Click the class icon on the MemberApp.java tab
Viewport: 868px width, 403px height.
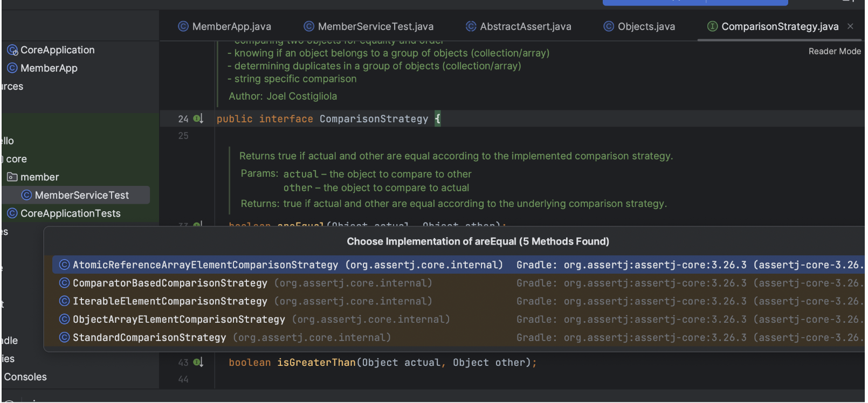coord(183,26)
